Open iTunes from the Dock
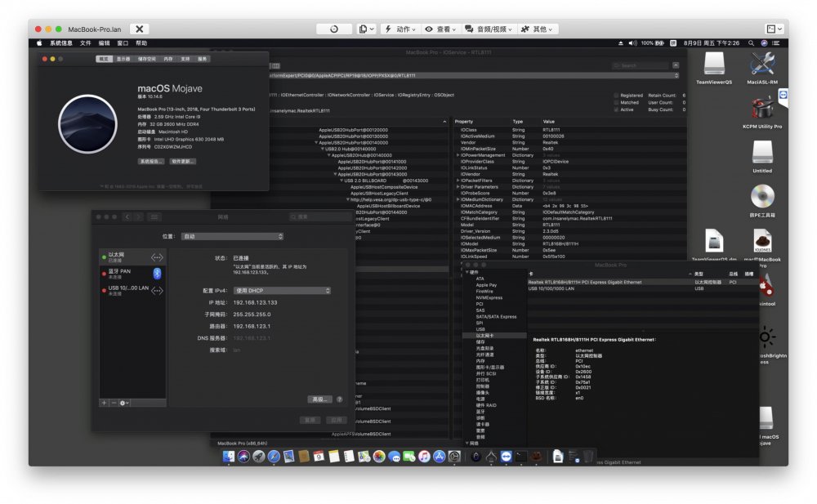 (x=424, y=457)
